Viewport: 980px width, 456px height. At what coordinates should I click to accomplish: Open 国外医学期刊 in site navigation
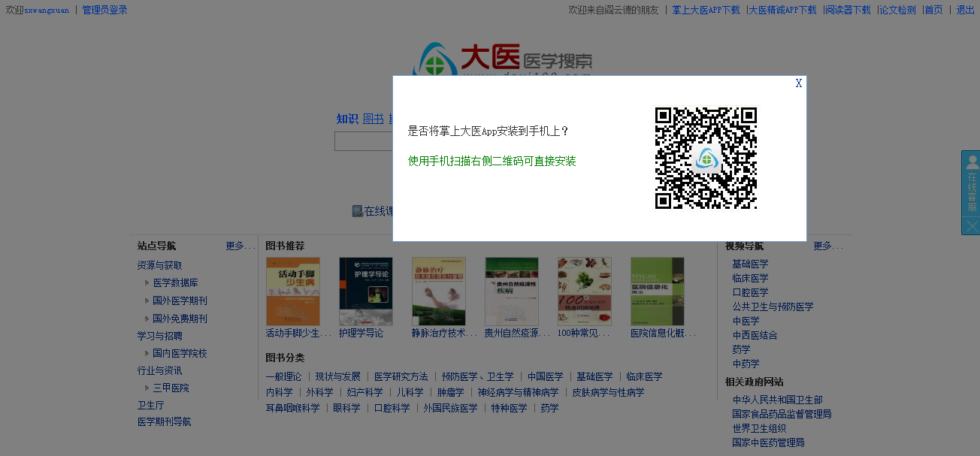(180, 300)
